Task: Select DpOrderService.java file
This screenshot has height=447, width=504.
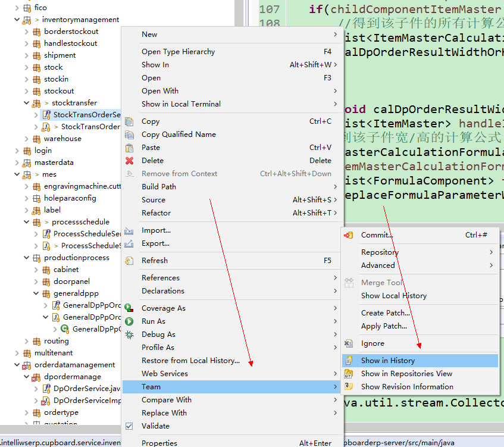Action: (x=87, y=389)
